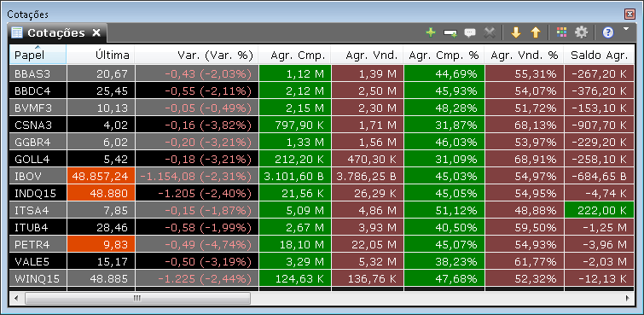Close the Cotações window with the red X

click(629, 15)
